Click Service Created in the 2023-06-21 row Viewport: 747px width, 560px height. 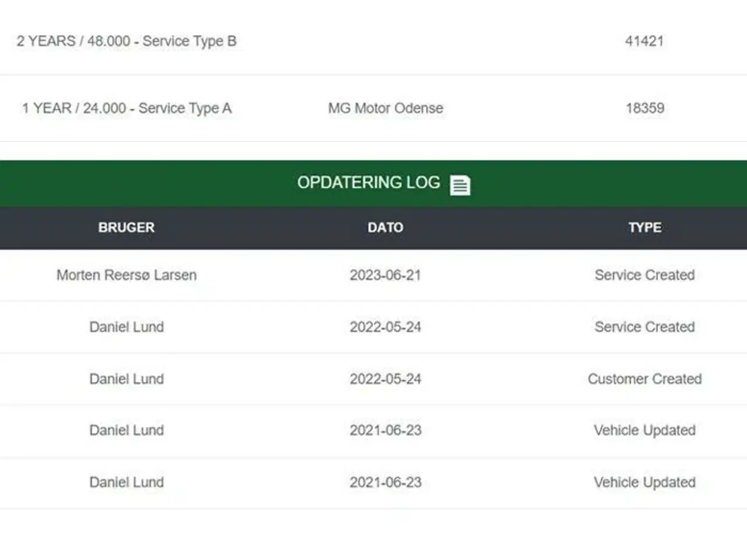tap(645, 275)
